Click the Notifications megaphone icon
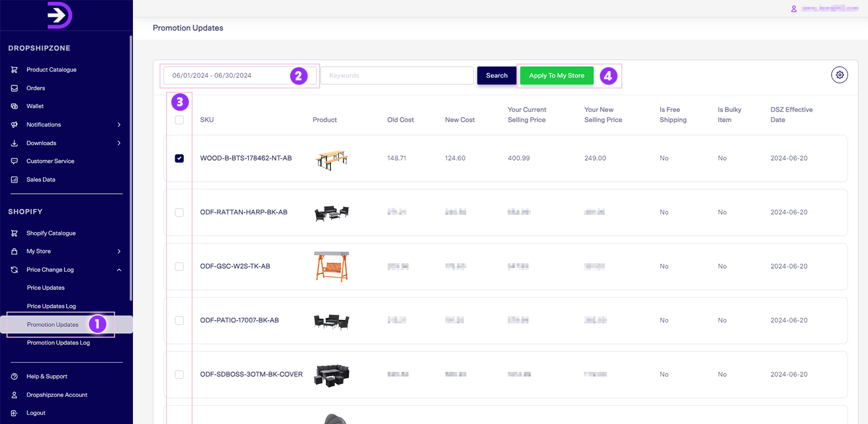 tap(15, 125)
